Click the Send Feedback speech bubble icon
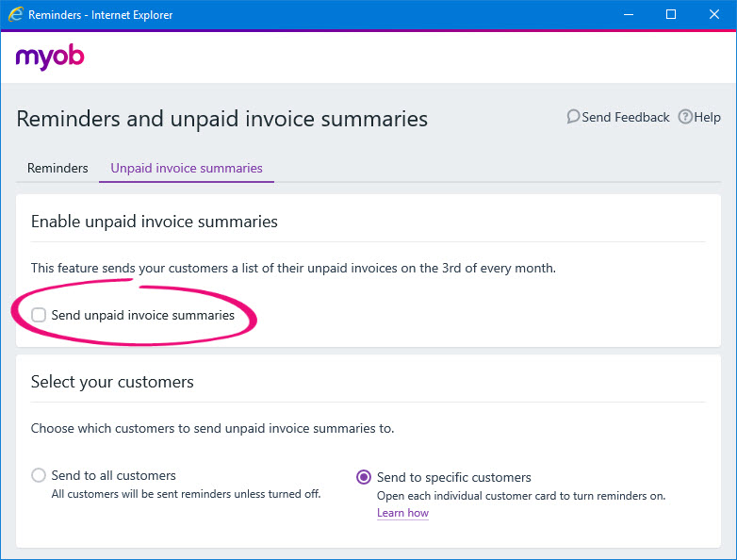 click(x=572, y=117)
